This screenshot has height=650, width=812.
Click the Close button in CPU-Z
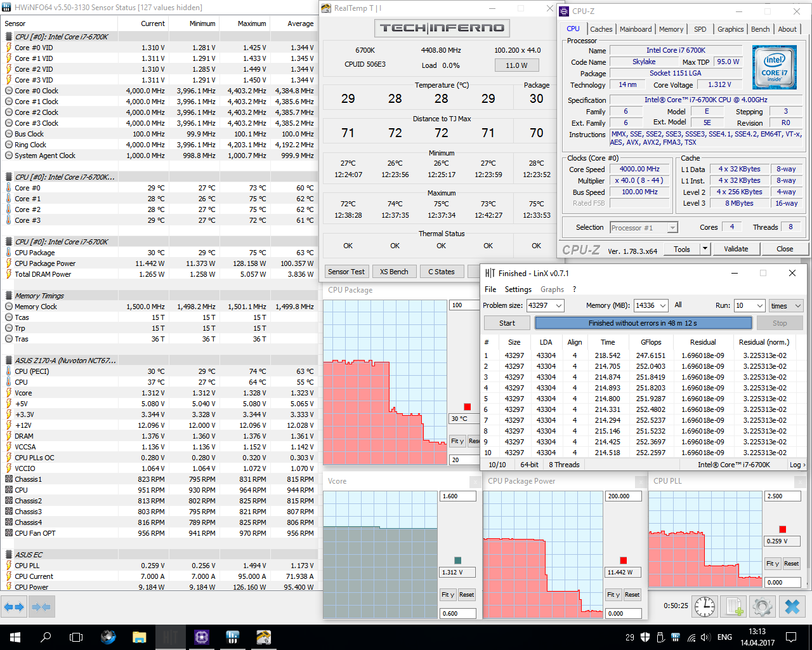pos(785,249)
